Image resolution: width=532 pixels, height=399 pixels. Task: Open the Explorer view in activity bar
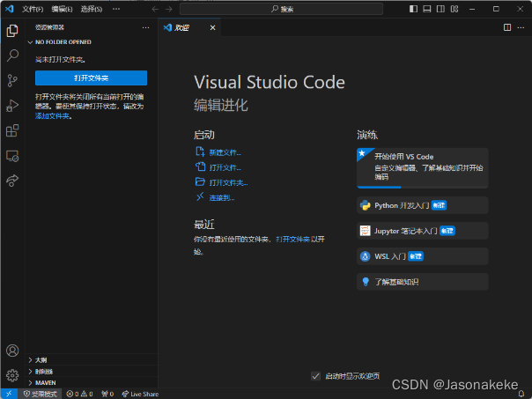(12, 31)
